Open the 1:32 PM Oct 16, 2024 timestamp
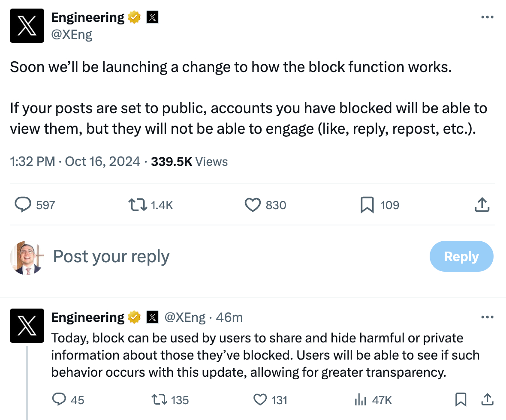 (x=75, y=162)
